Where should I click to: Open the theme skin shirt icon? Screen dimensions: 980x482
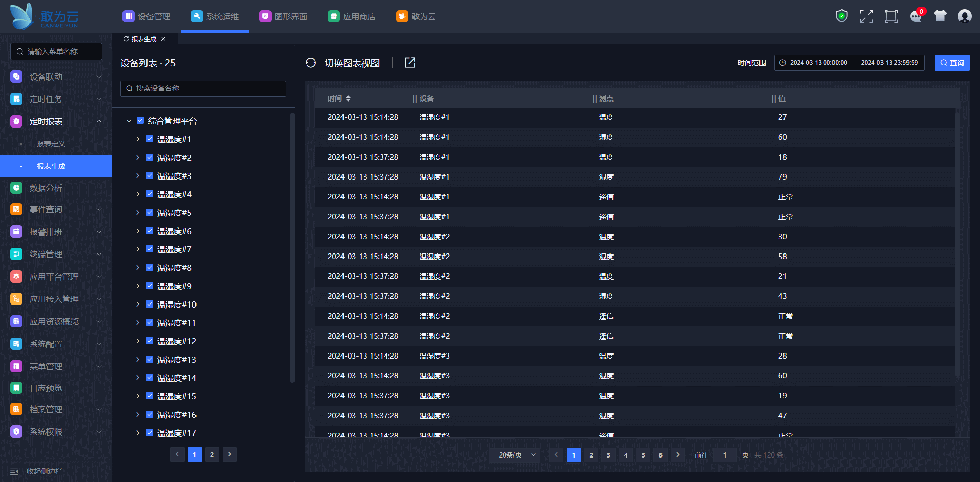pyautogui.click(x=940, y=16)
